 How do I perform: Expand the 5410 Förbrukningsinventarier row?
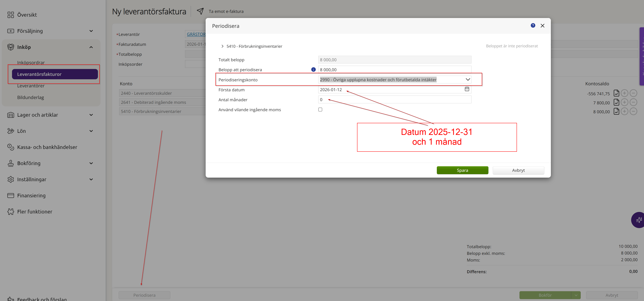pos(222,46)
